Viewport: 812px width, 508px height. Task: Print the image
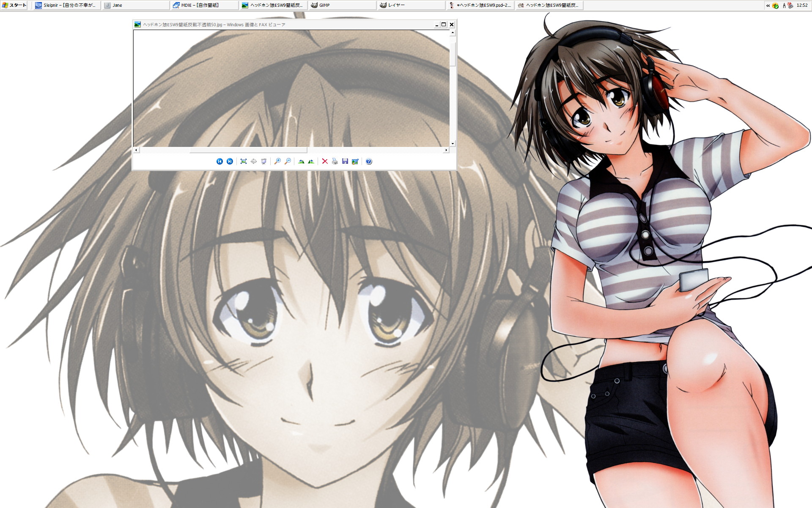[x=335, y=161]
